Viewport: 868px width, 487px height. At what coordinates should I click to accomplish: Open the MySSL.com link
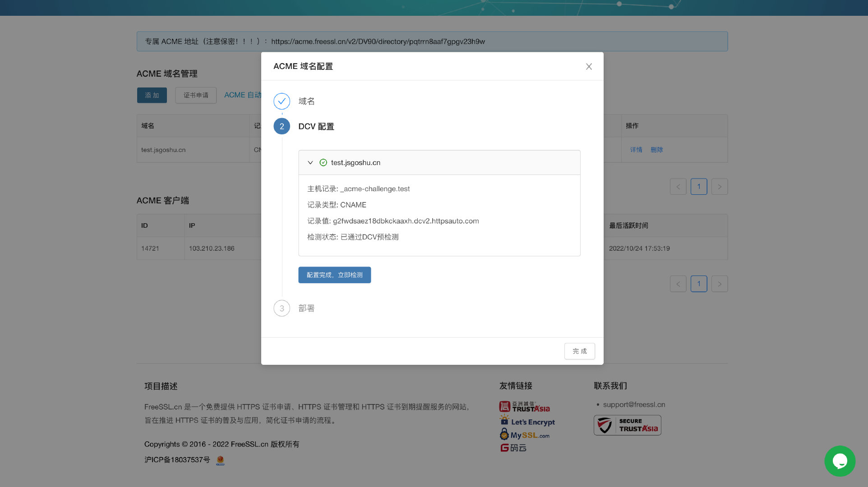524,435
